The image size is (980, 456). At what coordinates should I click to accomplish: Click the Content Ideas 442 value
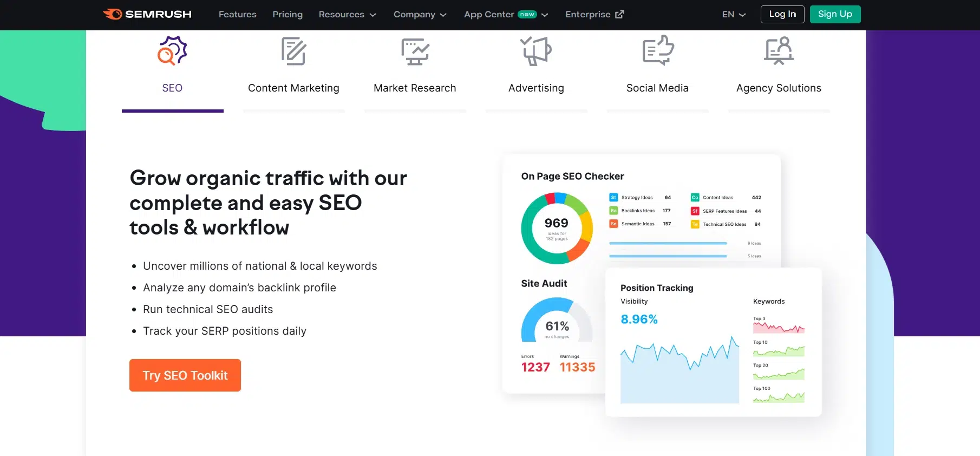click(756, 198)
